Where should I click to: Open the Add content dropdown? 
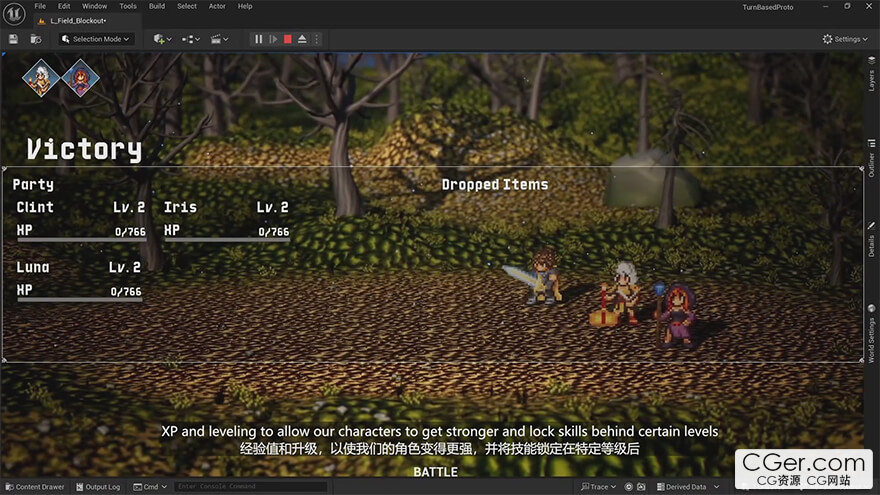pos(161,39)
